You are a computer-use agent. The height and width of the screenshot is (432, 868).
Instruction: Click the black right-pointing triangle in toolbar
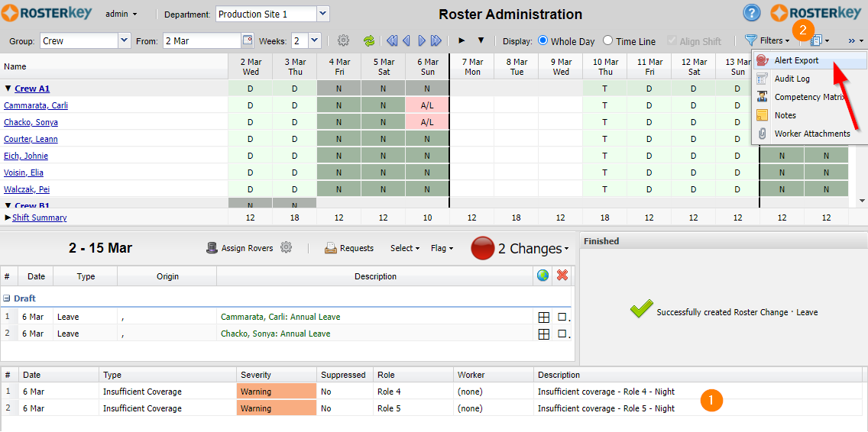click(x=461, y=40)
